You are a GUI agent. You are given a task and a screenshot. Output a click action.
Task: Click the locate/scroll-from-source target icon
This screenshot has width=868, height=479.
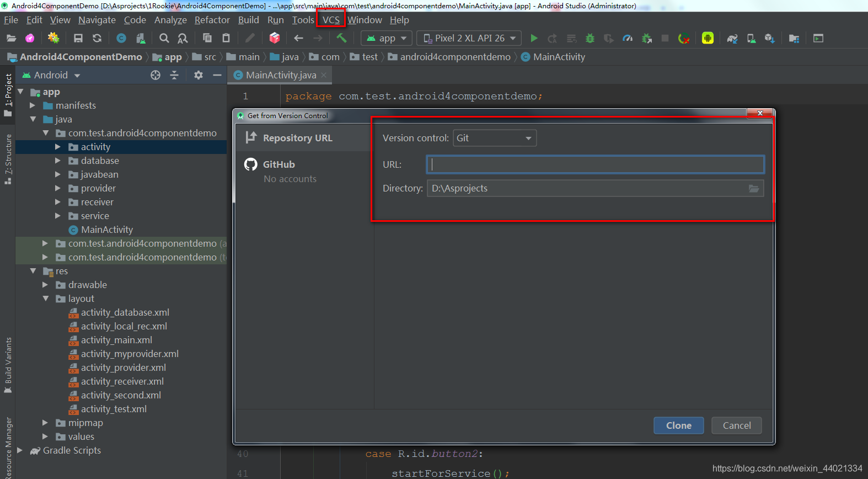pyautogui.click(x=156, y=75)
